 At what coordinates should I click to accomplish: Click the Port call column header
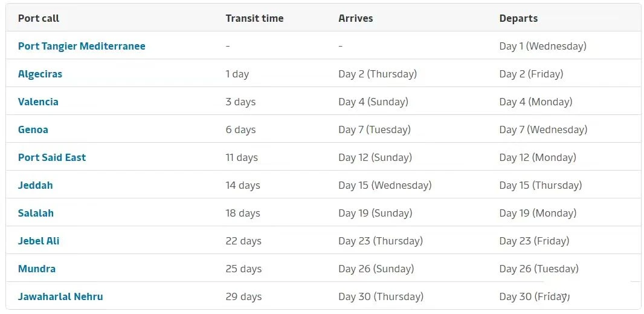click(x=39, y=19)
